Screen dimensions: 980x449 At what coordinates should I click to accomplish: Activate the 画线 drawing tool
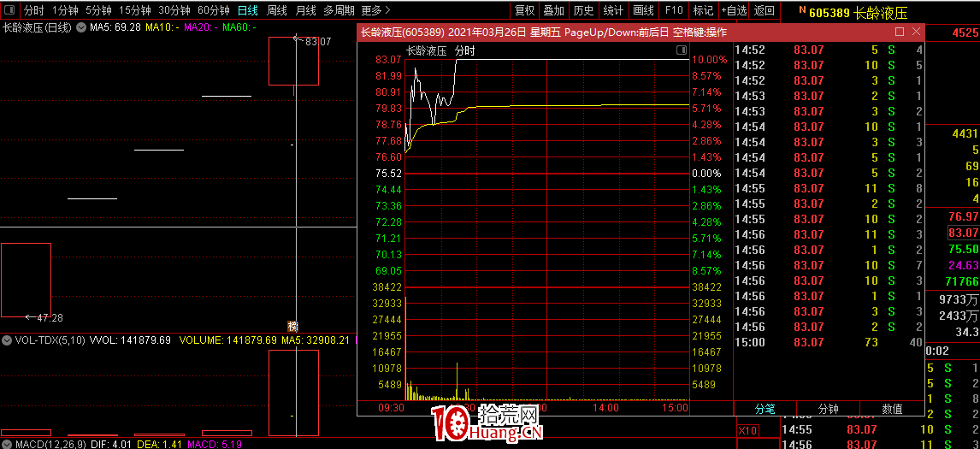[x=643, y=10]
